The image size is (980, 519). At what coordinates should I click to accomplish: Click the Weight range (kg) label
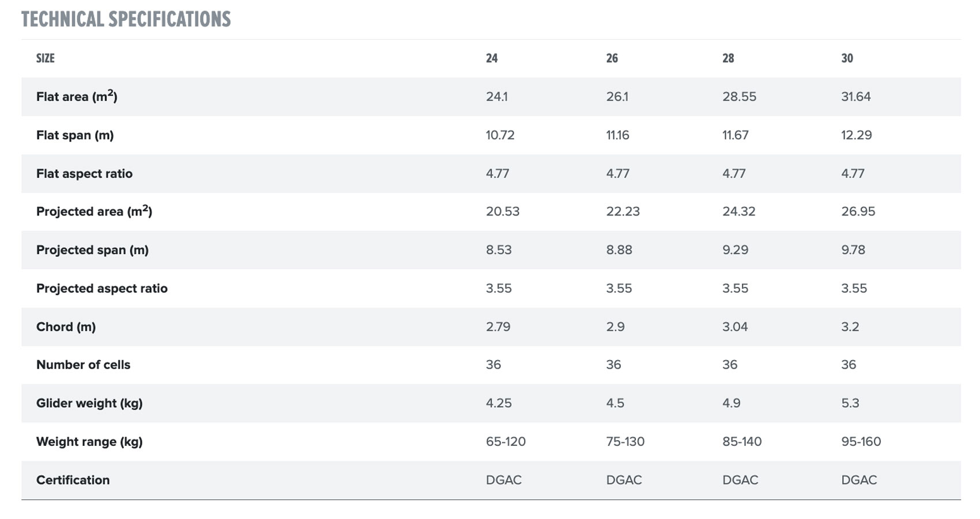[x=89, y=442]
